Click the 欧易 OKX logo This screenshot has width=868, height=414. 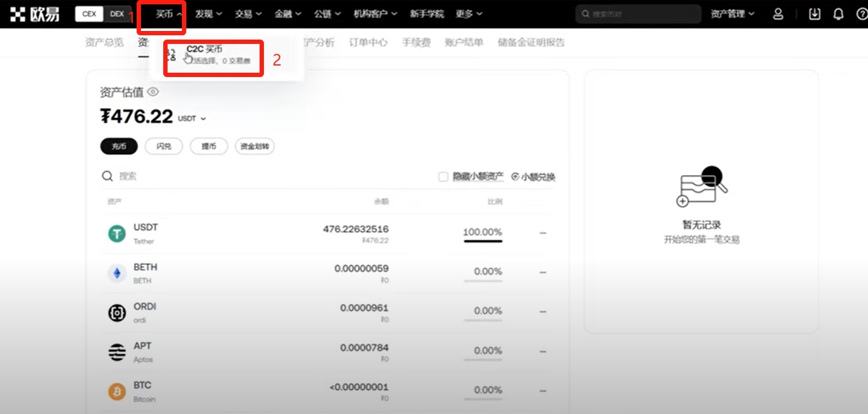(x=35, y=14)
